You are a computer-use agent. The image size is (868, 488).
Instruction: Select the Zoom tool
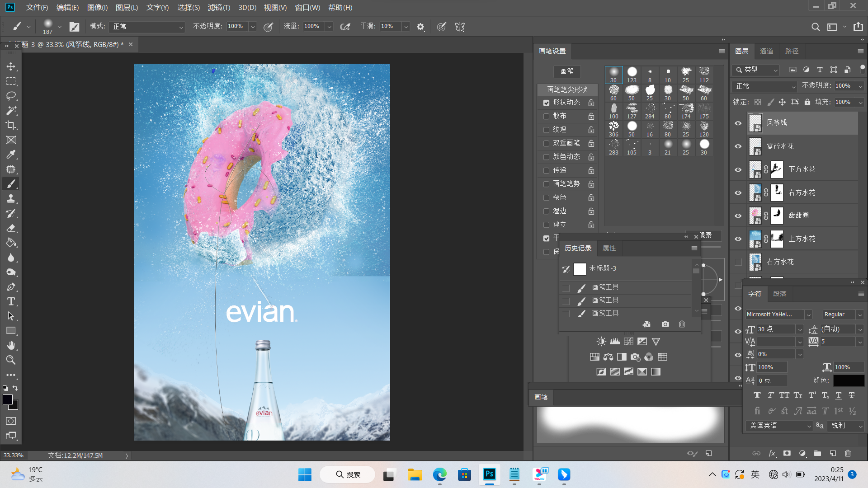11,360
